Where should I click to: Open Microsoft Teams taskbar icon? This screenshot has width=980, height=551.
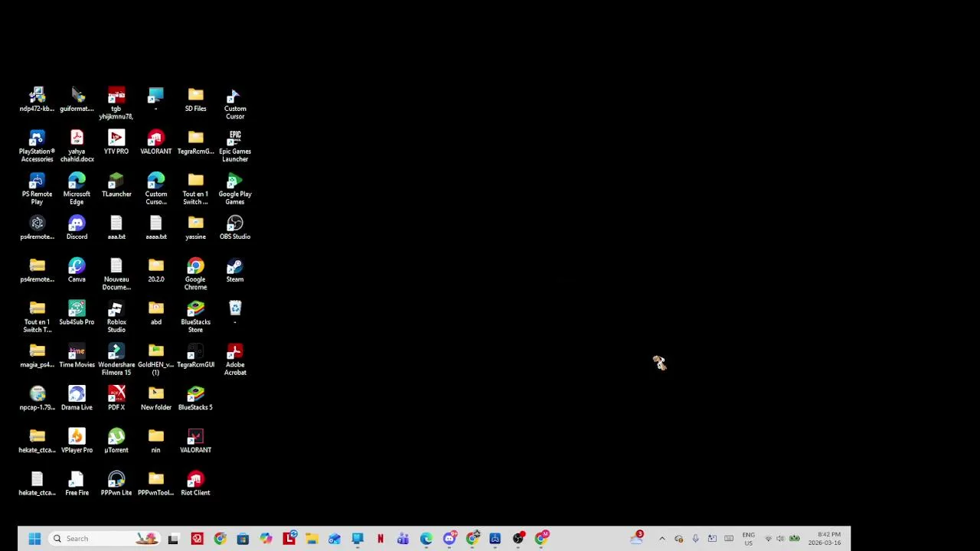403,539
